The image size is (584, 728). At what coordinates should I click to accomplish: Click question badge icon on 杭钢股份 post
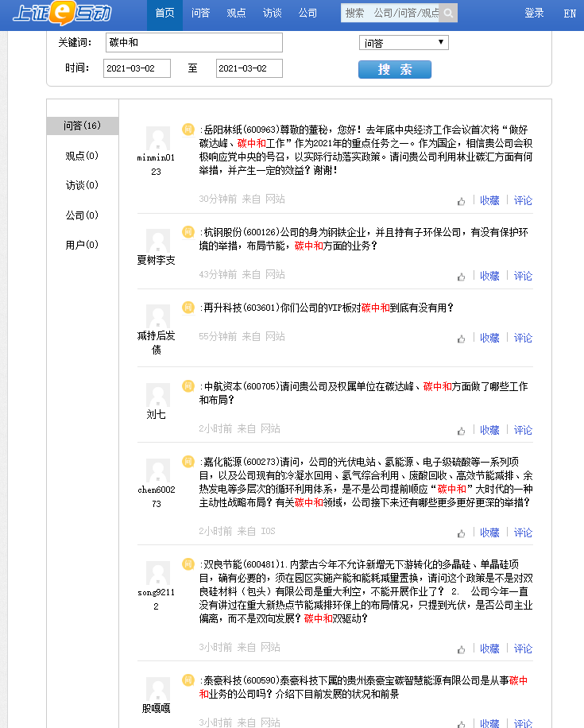(188, 232)
